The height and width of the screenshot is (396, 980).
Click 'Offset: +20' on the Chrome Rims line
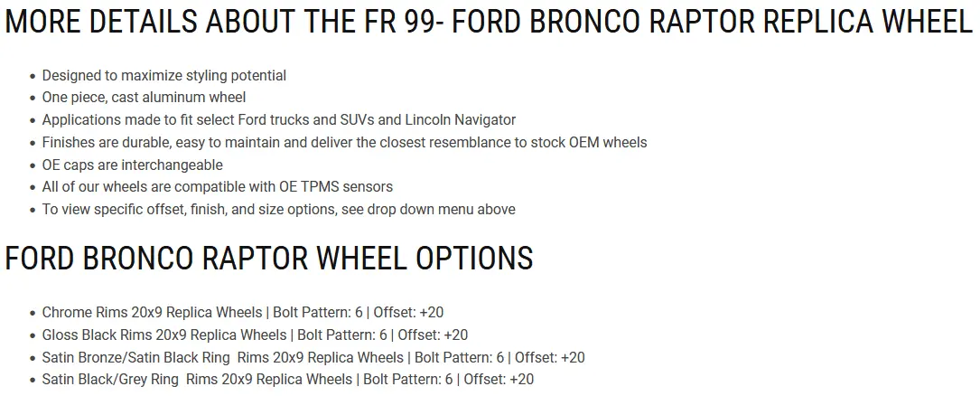(x=409, y=312)
